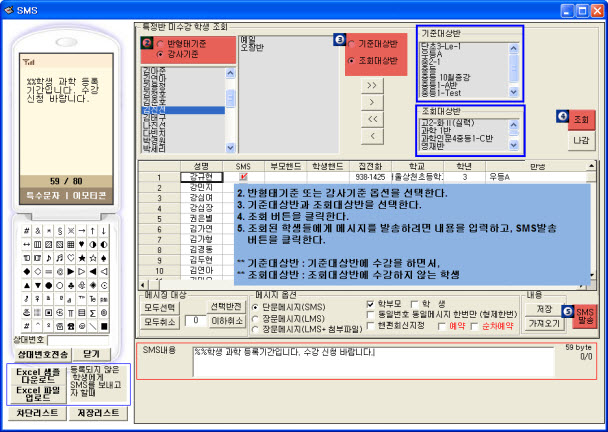Insert the hash # special character
This screenshot has width=608, height=432.
(26, 231)
